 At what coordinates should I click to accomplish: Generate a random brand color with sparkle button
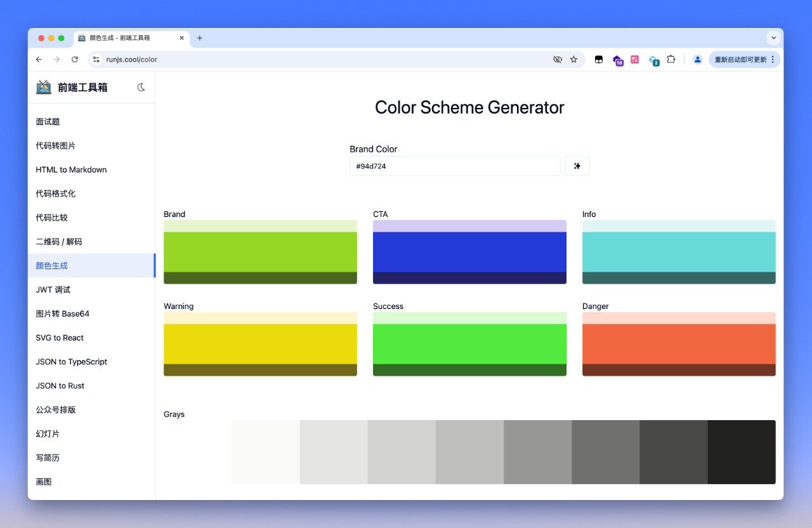click(577, 166)
